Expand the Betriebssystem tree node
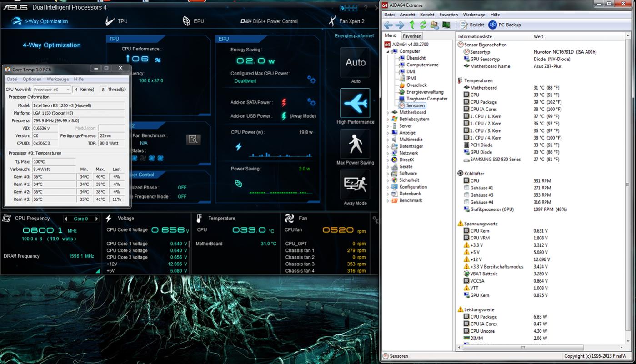This screenshot has height=364, width=636. click(x=388, y=119)
